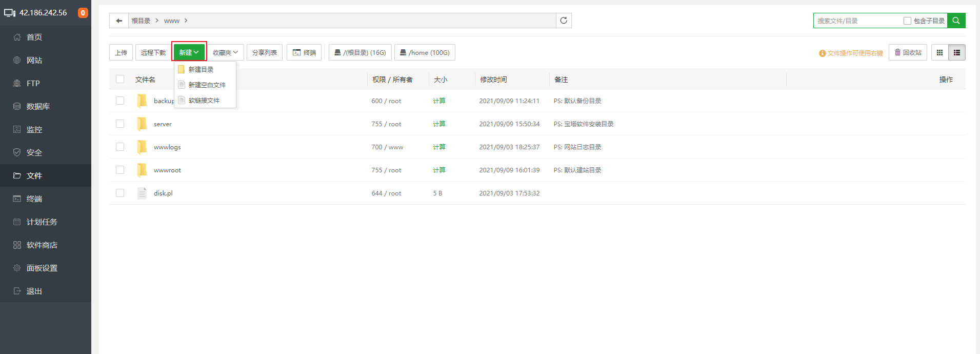Open 软件商店 in the sidebar
The height and width of the screenshot is (354, 980).
pyautogui.click(x=42, y=245)
